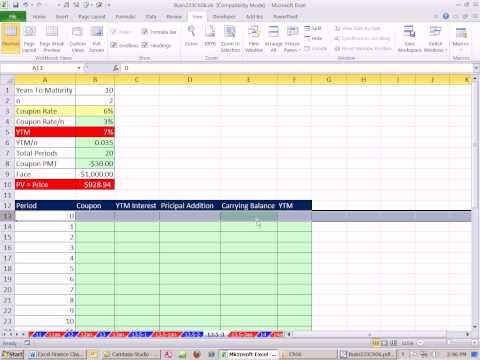Open the Formulas tab
Viewport: 480px width, 360px height.
pos(125,16)
